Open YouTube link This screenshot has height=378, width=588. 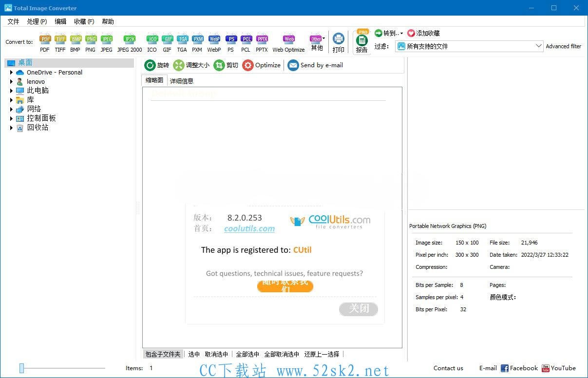click(x=559, y=368)
